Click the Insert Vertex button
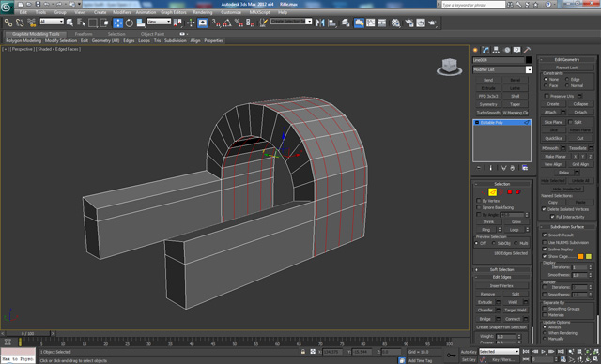The height and width of the screenshot is (364, 601). [501, 285]
